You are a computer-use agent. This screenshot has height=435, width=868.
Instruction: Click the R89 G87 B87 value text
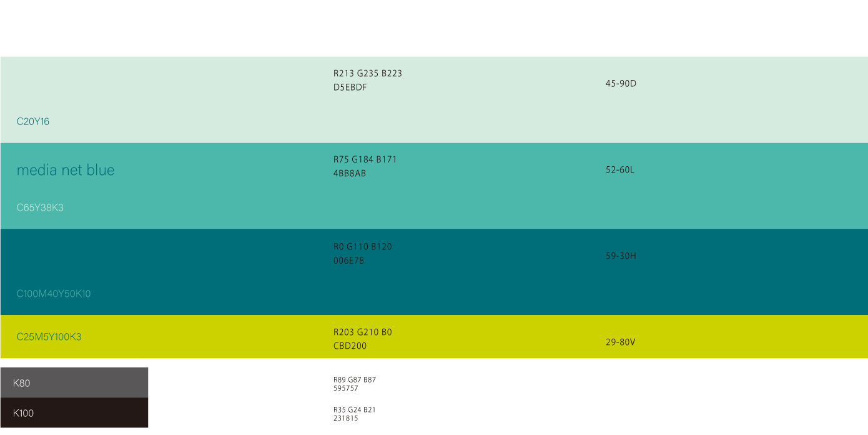click(355, 379)
